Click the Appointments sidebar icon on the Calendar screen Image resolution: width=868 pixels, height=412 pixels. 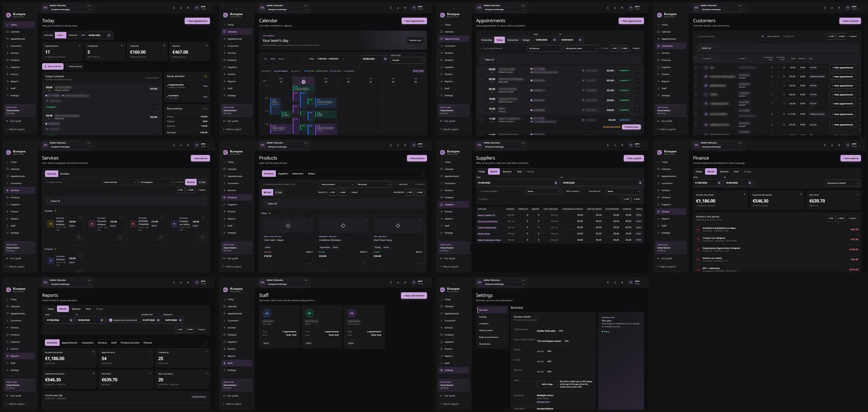click(225, 39)
